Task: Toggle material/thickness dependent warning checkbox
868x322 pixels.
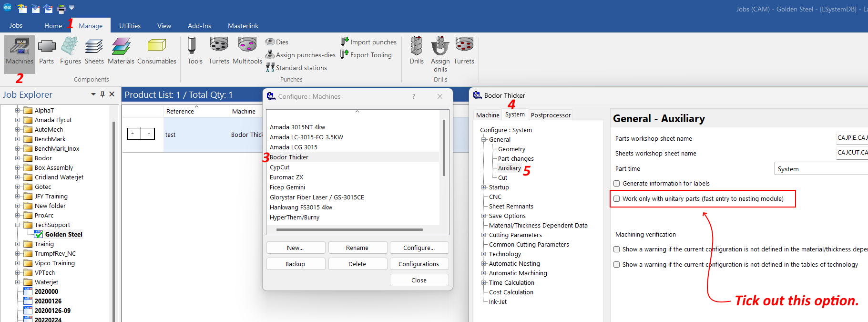Action: (617, 249)
